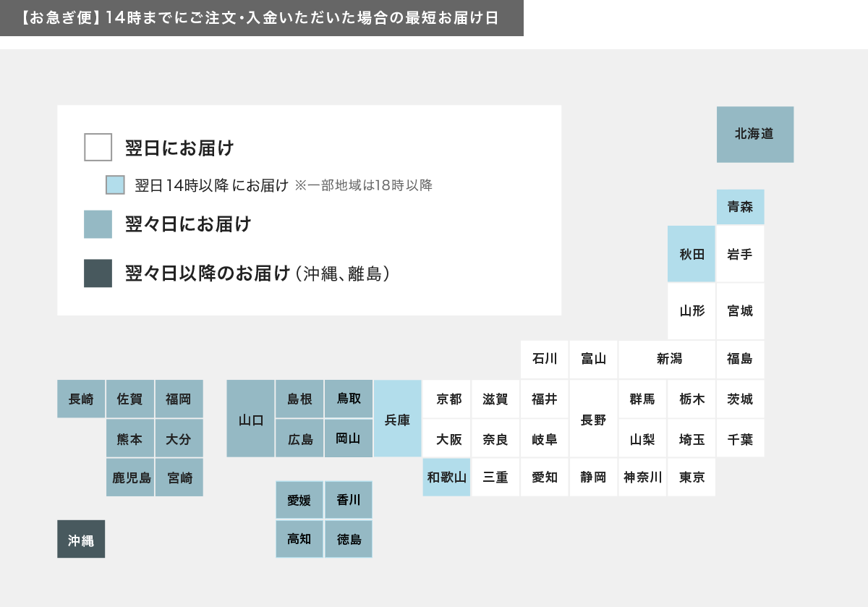The height and width of the screenshot is (607, 868).
Task: Click the 【お急ぎ便】 header banner
Action: [261, 18]
